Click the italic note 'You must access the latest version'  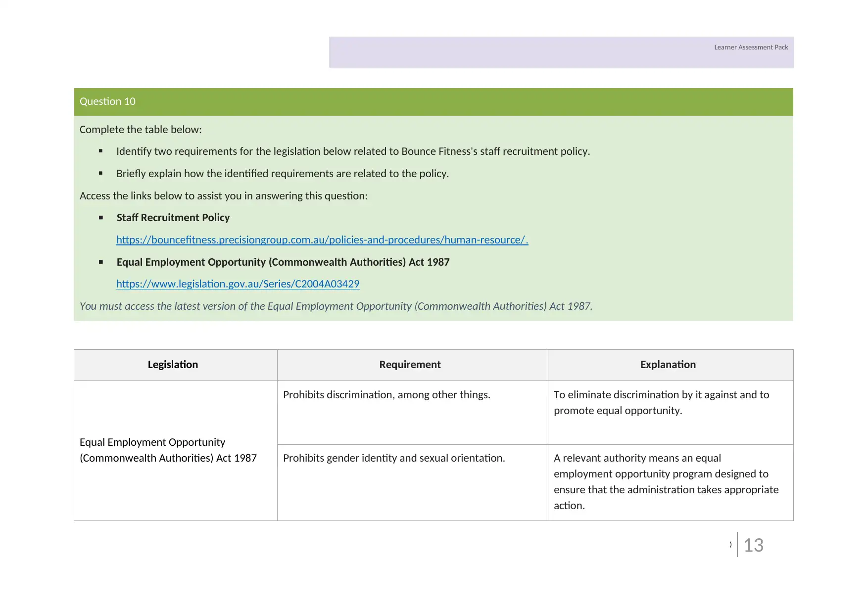(x=336, y=306)
